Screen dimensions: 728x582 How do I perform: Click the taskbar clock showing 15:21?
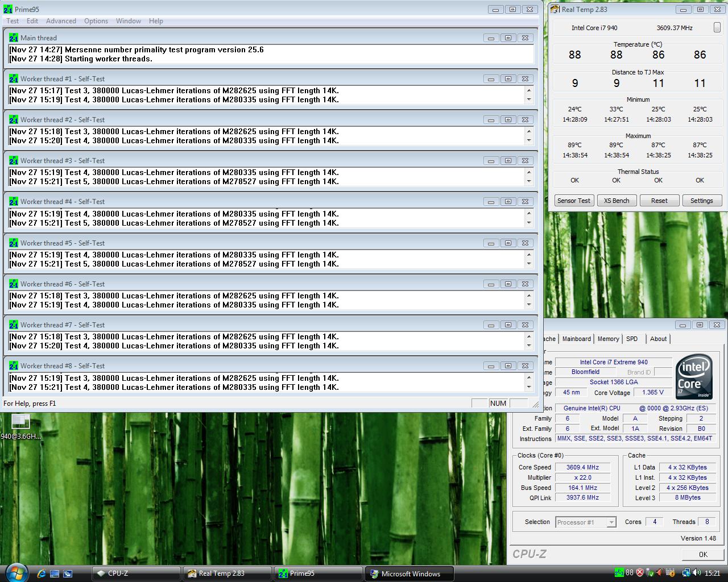[712, 573]
